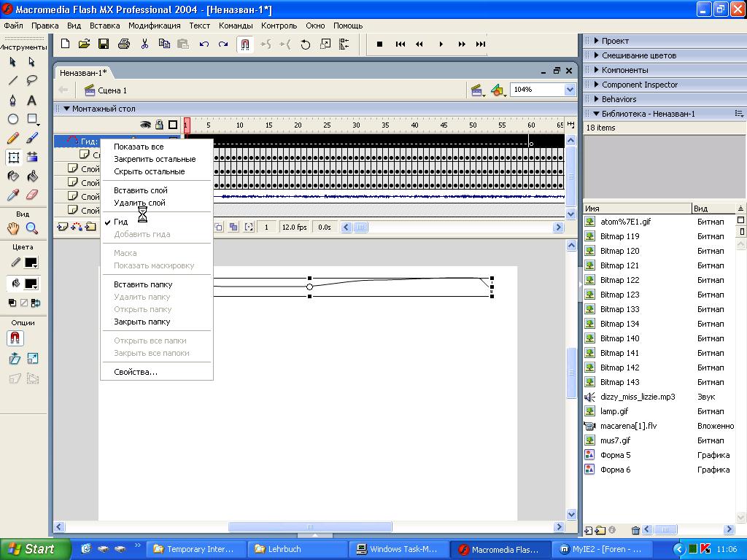The width and height of the screenshot is (747, 560).
Task: Switch to Windows Task-Manager in taskbar
Action: pos(399,549)
